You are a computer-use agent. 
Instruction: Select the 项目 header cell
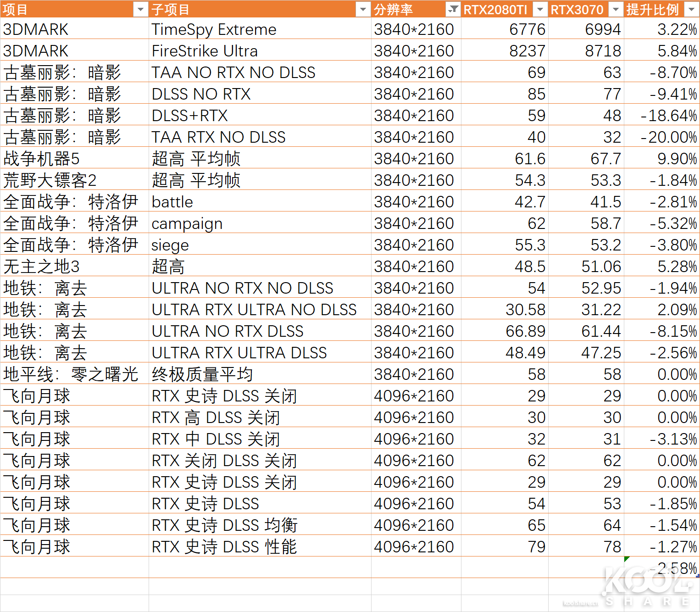pyautogui.click(x=74, y=9)
